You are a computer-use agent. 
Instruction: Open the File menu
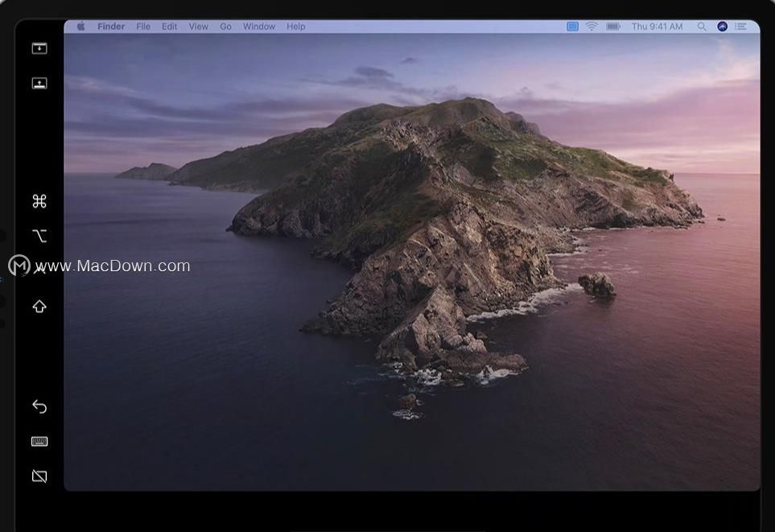pyautogui.click(x=143, y=27)
